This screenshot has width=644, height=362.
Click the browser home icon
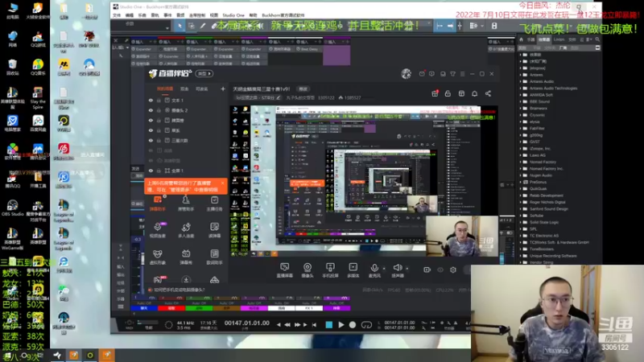coord(522,39)
